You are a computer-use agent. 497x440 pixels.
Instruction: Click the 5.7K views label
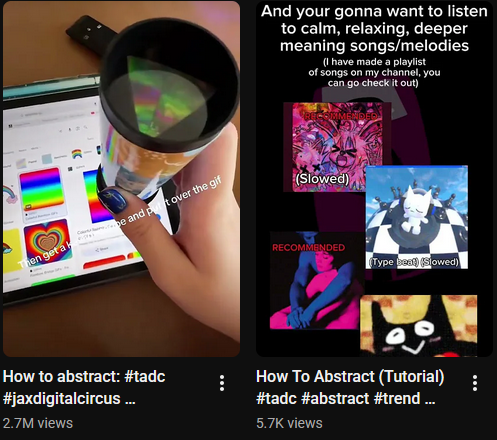[x=289, y=423]
